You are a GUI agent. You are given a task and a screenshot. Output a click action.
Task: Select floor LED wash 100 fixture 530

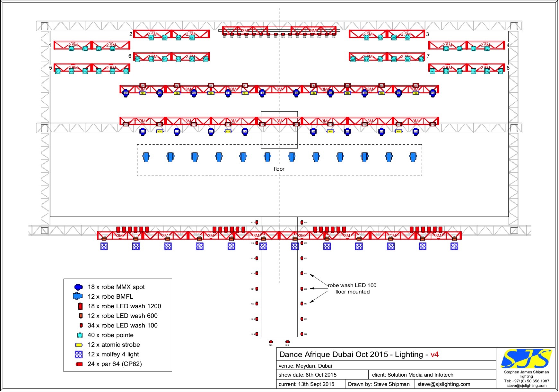(x=302, y=289)
